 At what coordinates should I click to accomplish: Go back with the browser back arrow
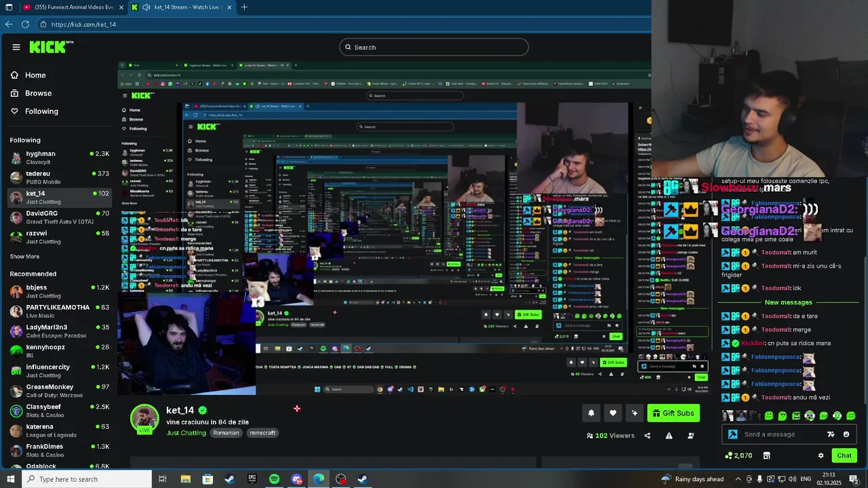coord(9,24)
